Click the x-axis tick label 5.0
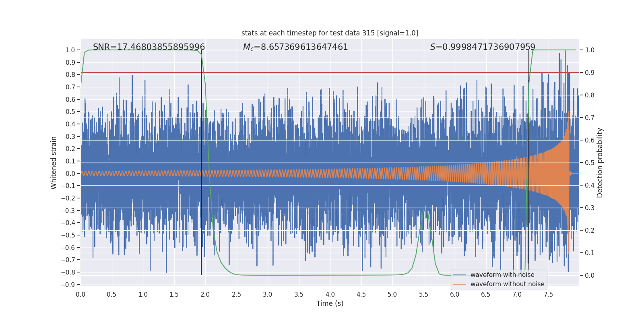This screenshot has width=644, height=322. point(392,295)
